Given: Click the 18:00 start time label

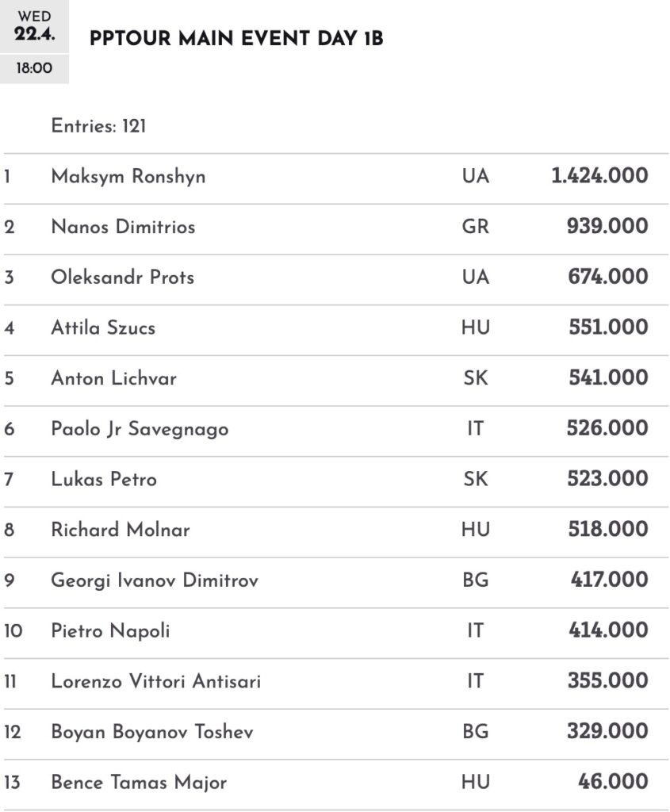Looking at the screenshot, I should click(x=34, y=68).
